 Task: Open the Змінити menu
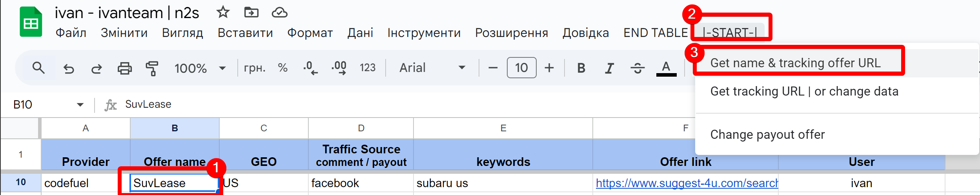click(x=124, y=33)
